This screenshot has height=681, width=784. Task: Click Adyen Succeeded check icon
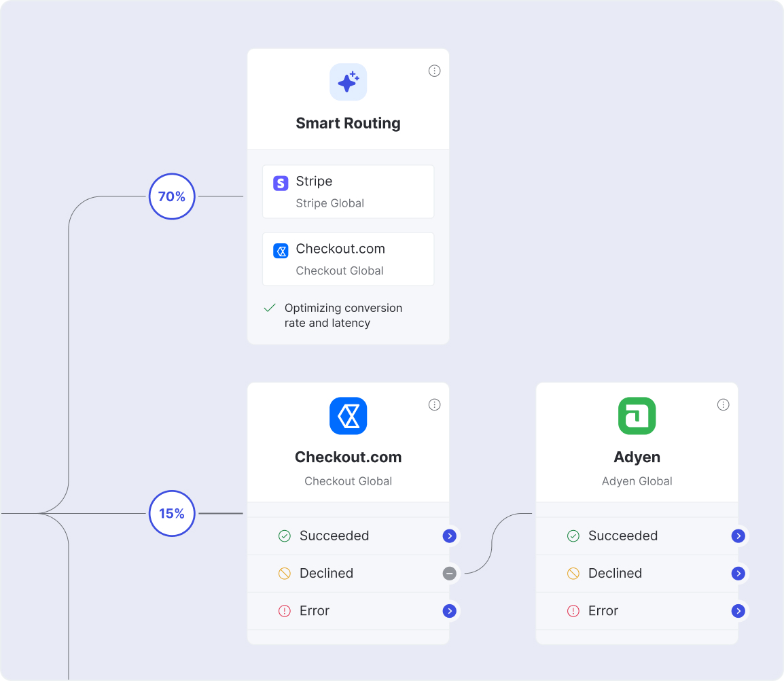pyautogui.click(x=573, y=536)
